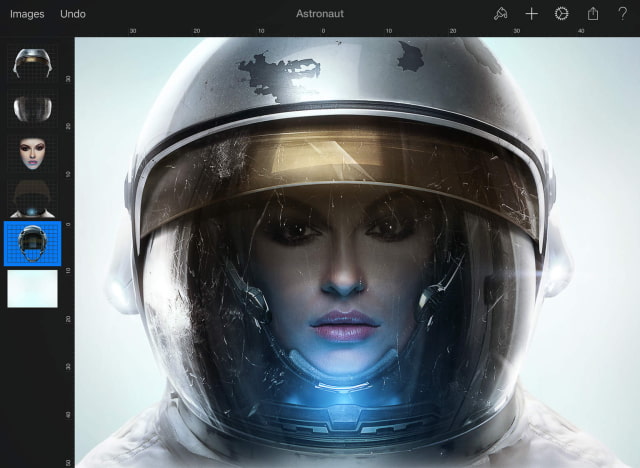Tap the share export icon
640x468 pixels.
point(593,14)
